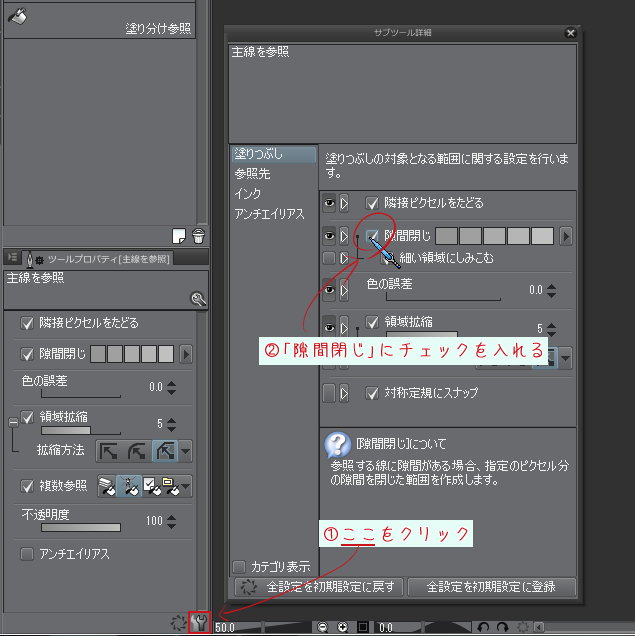This screenshot has width=635, height=636.
Task: Enable アンチエイリアス checkbox in tool property
Action: 27,553
